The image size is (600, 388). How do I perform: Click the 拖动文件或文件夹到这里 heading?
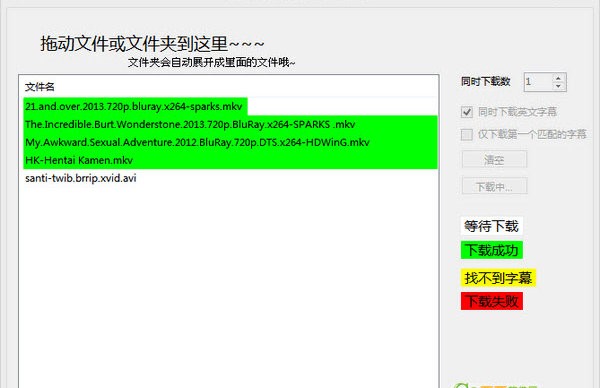click(152, 44)
